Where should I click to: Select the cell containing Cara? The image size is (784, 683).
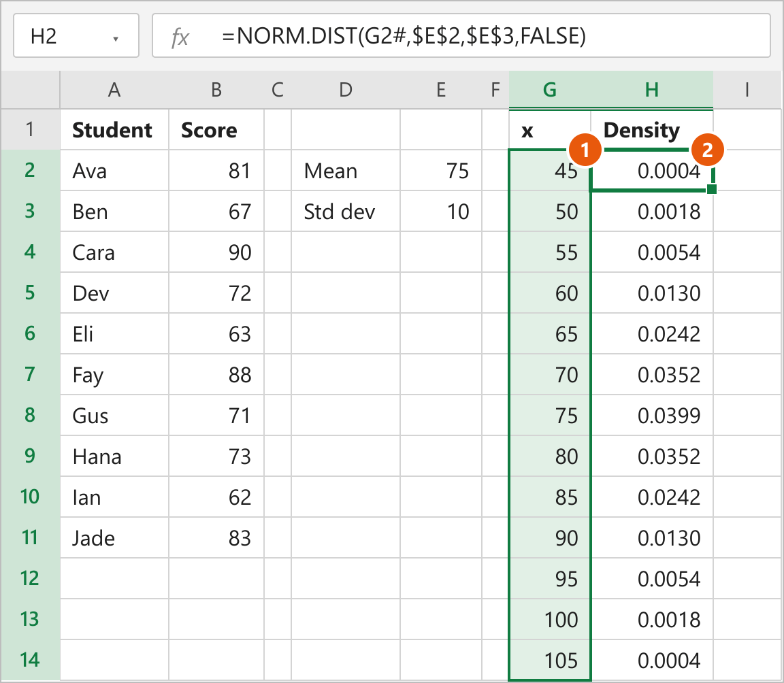click(x=114, y=252)
